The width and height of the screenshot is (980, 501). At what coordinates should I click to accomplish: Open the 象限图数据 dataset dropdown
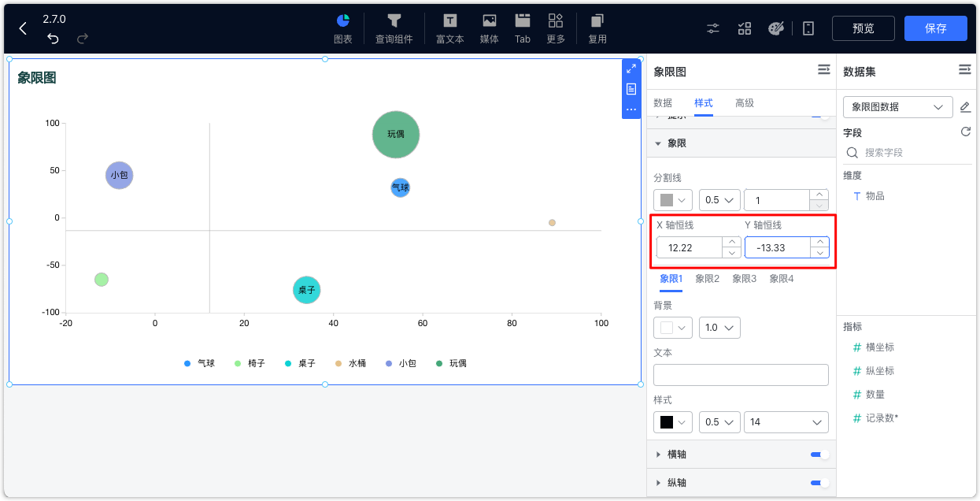897,106
